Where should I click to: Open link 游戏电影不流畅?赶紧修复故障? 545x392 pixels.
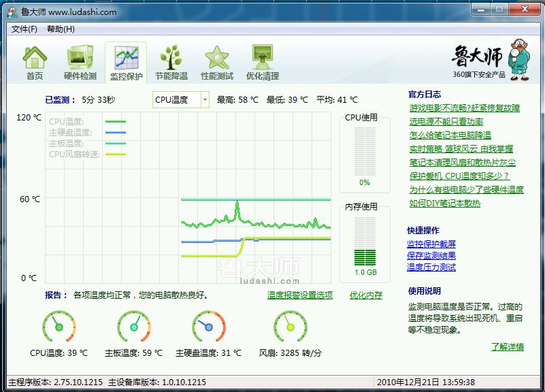click(464, 108)
